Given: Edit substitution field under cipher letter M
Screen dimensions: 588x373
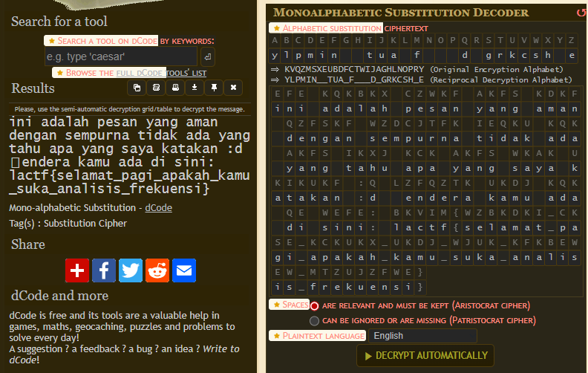Looking at the screenshot, I should click(x=417, y=56).
